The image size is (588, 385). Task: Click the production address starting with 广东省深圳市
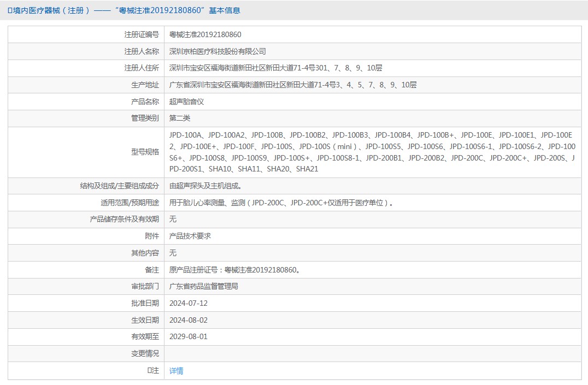(293, 85)
